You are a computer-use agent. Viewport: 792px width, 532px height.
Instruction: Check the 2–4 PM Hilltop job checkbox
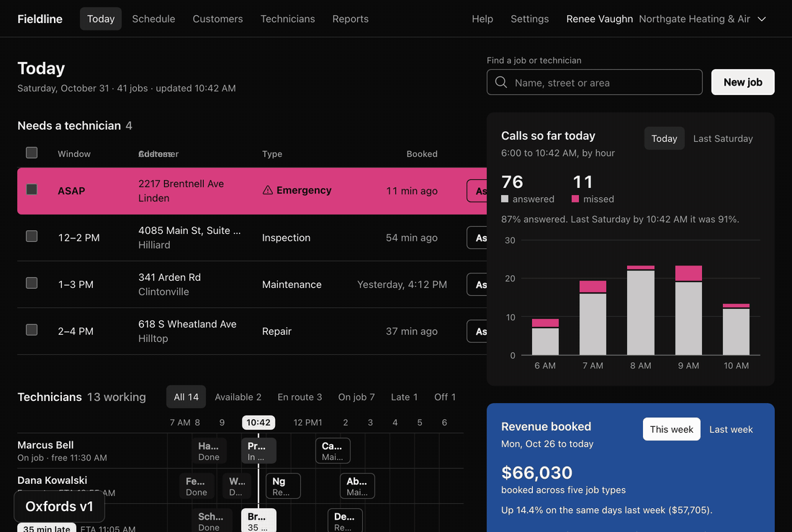coord(32,330)
